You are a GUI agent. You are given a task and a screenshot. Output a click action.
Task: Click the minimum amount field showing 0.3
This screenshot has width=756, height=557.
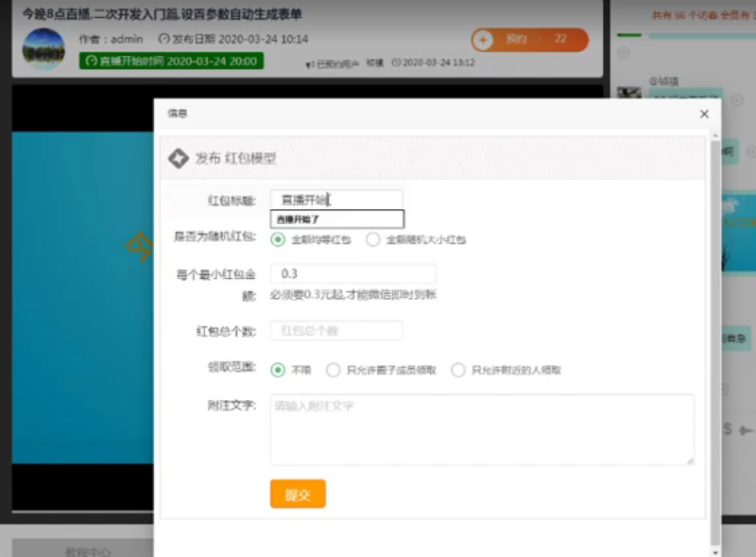[352, 274]
